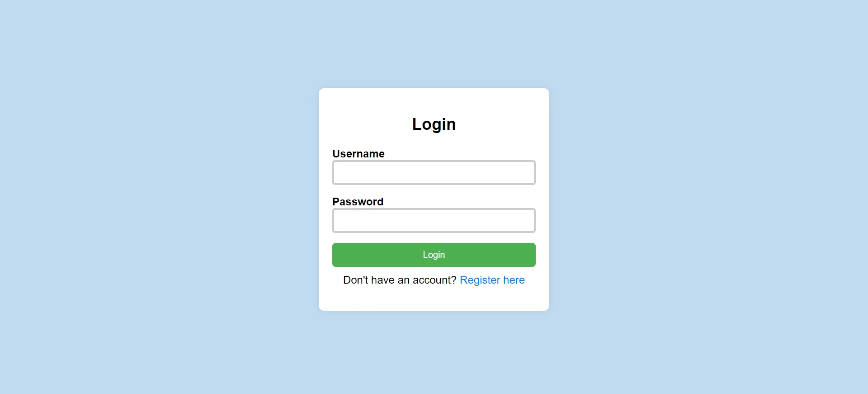Follow the blue Register here hyperlink
This screenshot has height=394, width=868.
click(x=492, y=280)
